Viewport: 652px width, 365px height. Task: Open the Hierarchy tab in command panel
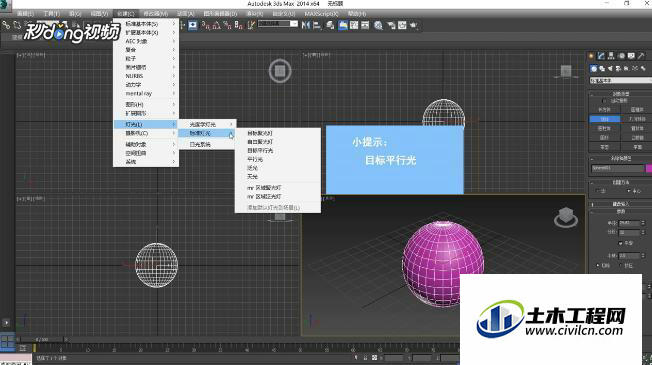[x=611, y=56]
